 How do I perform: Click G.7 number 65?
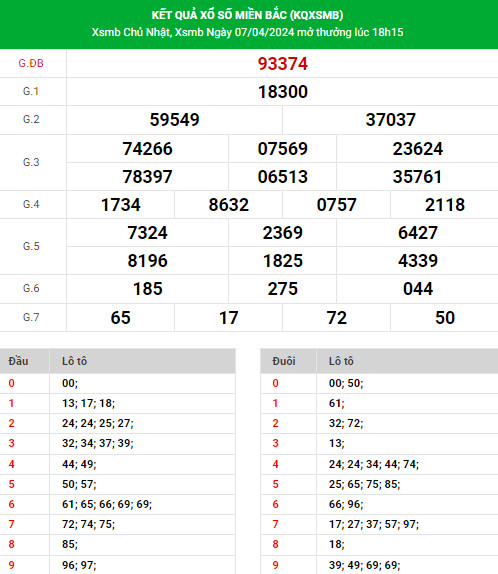click(120, 317)
